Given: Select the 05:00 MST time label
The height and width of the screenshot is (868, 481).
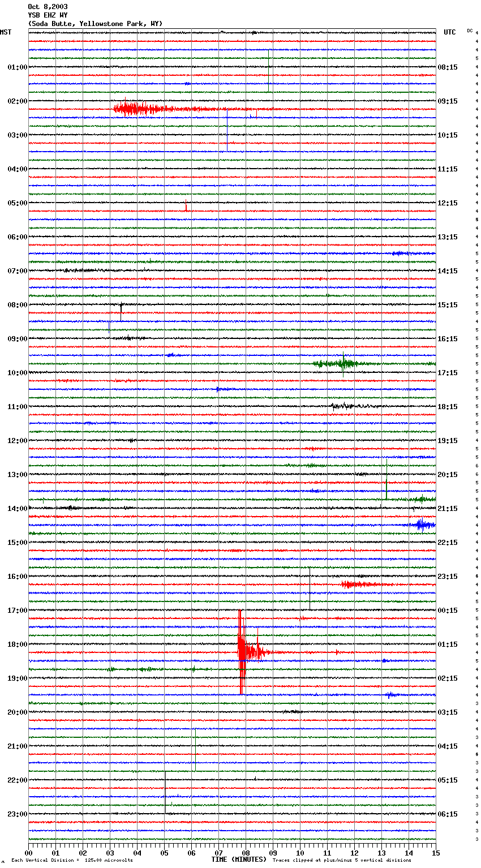Looking at the screenshot, I should pos(18,203).
